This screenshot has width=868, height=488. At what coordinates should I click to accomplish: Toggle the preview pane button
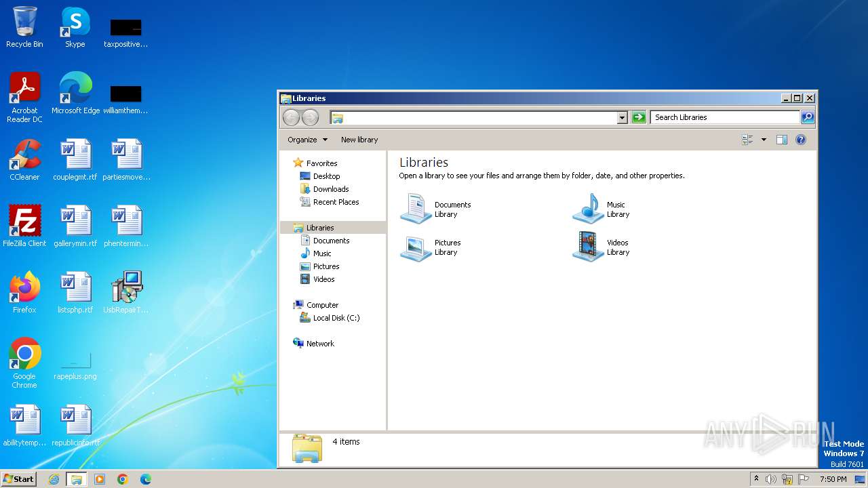point(781,140)
